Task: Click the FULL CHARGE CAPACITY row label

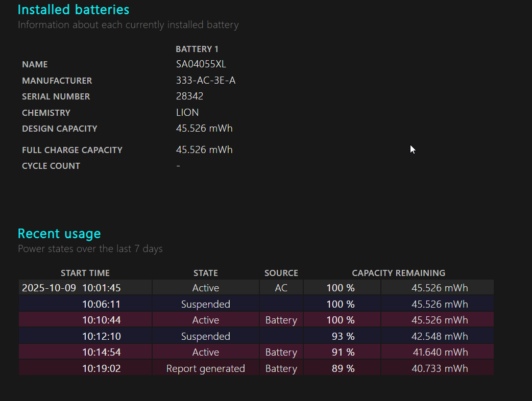Action: [72, 150]
